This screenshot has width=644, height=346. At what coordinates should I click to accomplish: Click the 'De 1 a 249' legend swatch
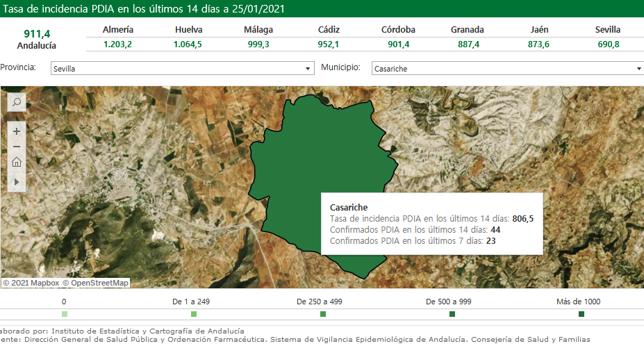coord(194,314)
